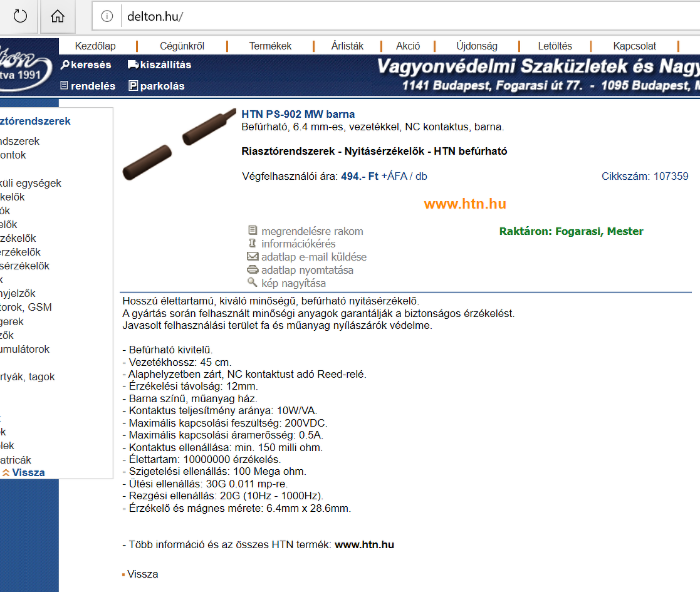Image resolution: width=700 pixels, height=592 pixels.
Task: Open the rendelés order link
Action: click(93, 86)
